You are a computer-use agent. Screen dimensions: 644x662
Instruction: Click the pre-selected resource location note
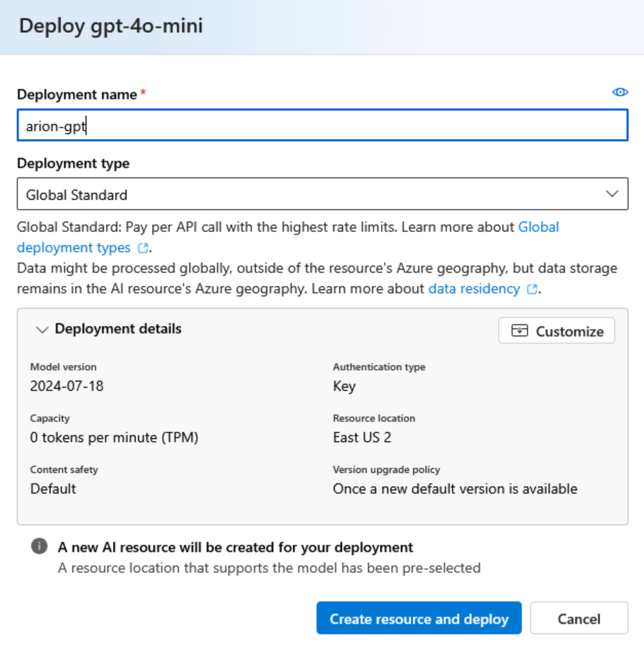(269, 568)
